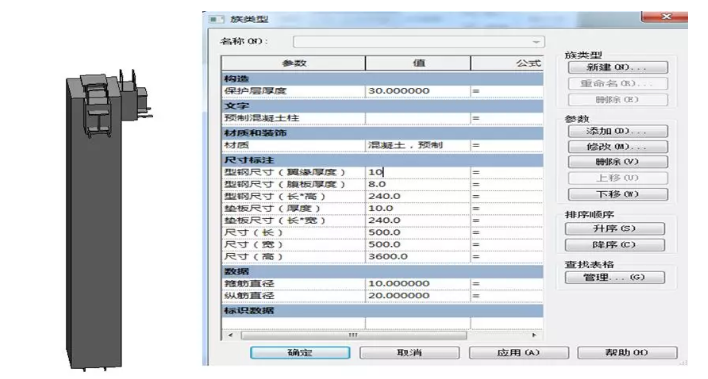Collapse the 文字 group header
Viewport: 708px width, 379px height.
[x=382, y=106]
